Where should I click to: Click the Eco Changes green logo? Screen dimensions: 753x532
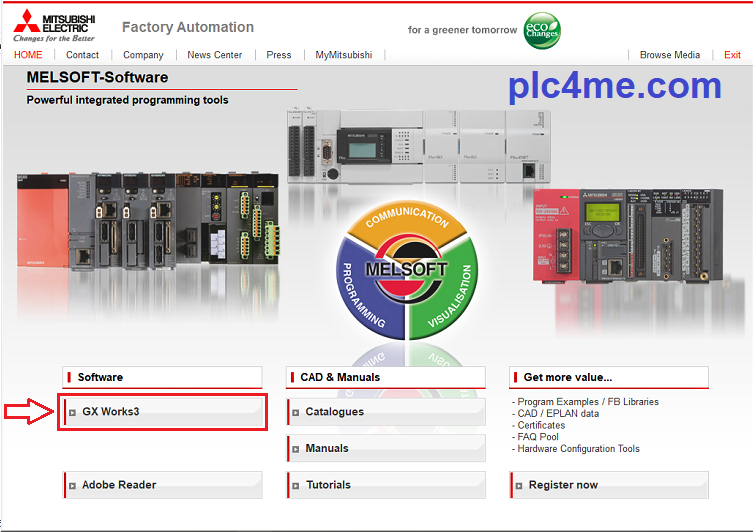pyautogui.click(x=542, y=30)
